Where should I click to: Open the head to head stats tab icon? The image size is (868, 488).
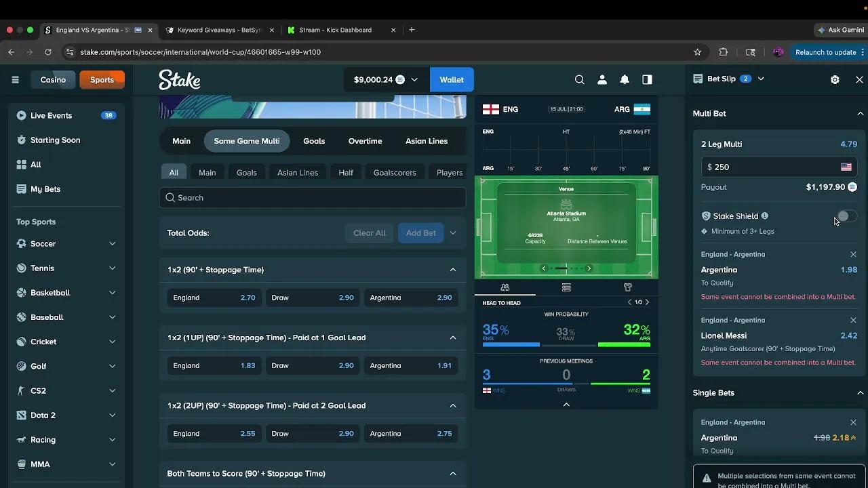click(505, 287)
